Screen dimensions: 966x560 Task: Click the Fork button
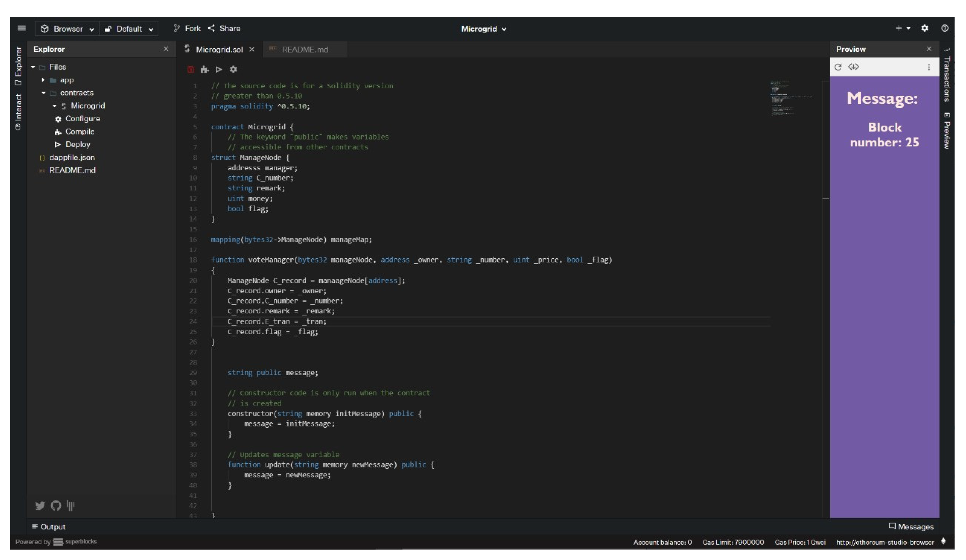click(x=187, y=28)
